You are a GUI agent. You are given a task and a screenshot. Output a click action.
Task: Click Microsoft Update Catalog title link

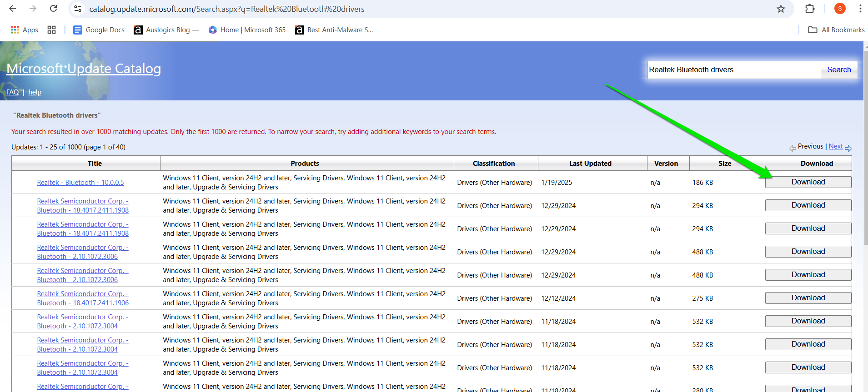coord(84,69)
